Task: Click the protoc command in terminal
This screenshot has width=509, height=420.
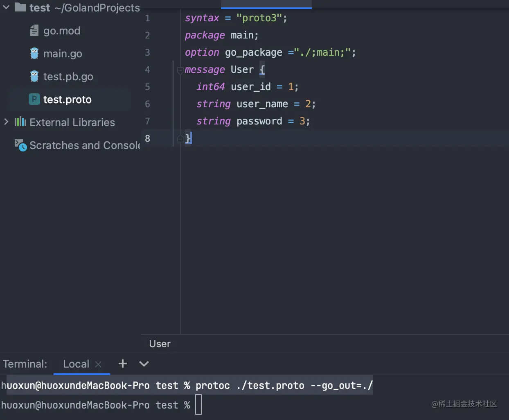Action: [x=284, y=386]
